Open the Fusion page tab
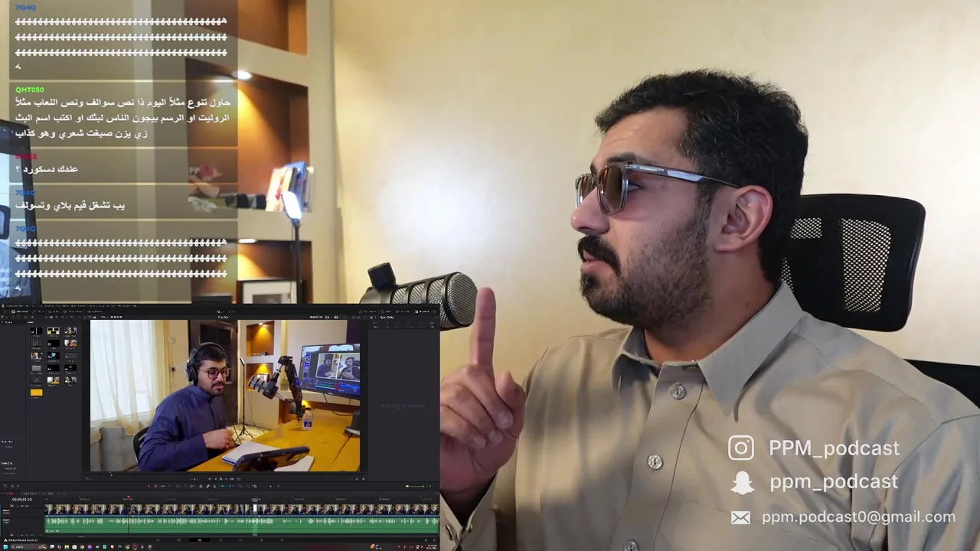 [x=220, y=540]
